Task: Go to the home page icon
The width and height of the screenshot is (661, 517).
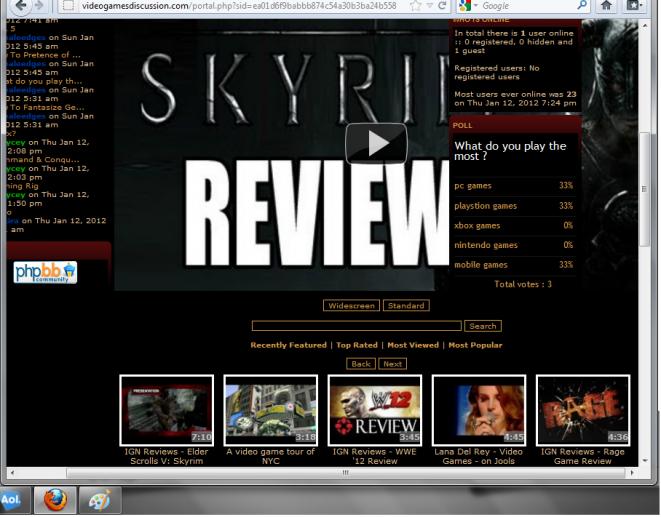Action: click(x=606, y=5)
